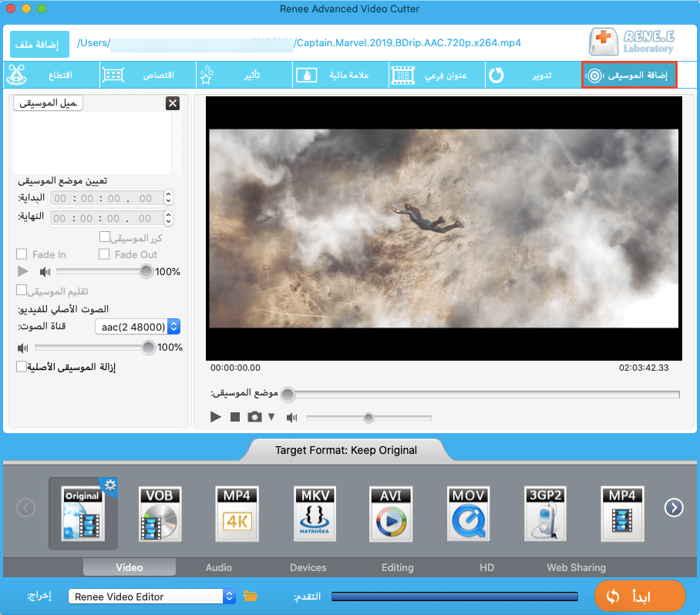Switch to the Editing format tab
Image resolution: width=700 pixels, height=615 pixels.
(x=397, y=567)
